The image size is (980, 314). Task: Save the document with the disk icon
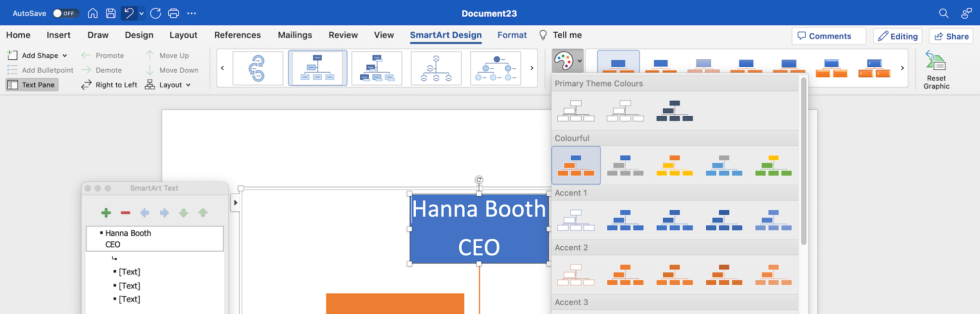click(x=111, y=13)
